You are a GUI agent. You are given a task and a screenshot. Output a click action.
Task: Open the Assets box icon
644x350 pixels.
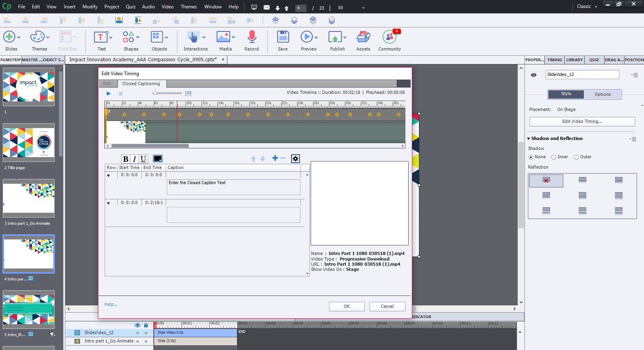[363, 37]
